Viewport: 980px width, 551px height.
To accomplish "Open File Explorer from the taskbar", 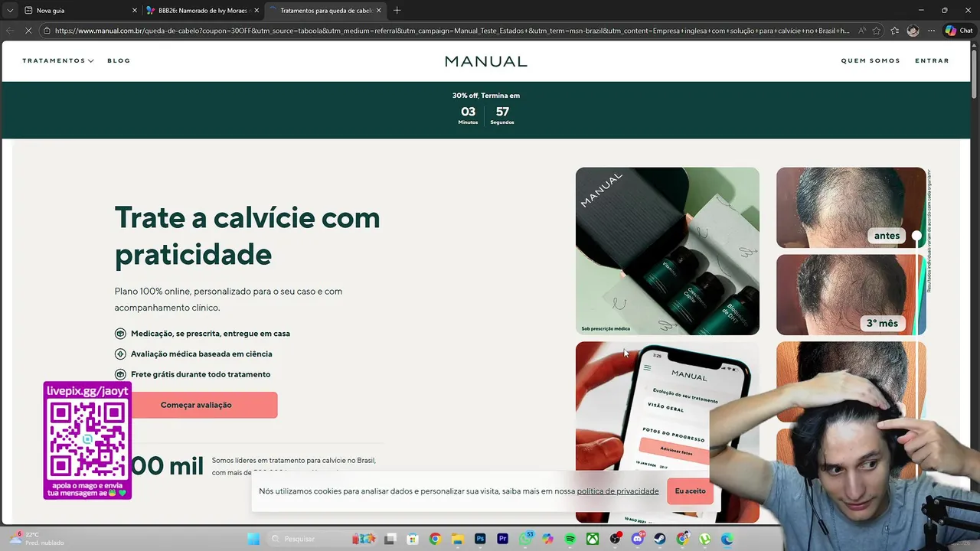I will [457, 539].
